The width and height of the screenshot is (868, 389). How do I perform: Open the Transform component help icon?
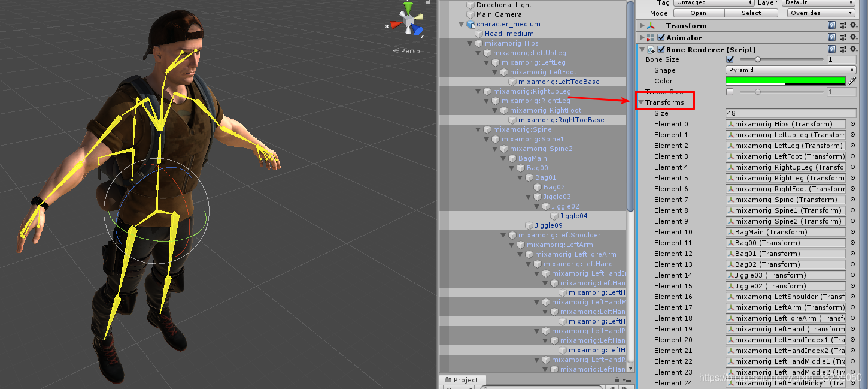(x=831, y=25)
